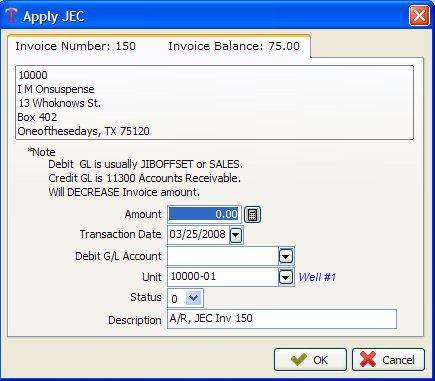Click the 'Debit GL is usually JIBOFFSET' note
435x381 pixels.
coord(146,164)
